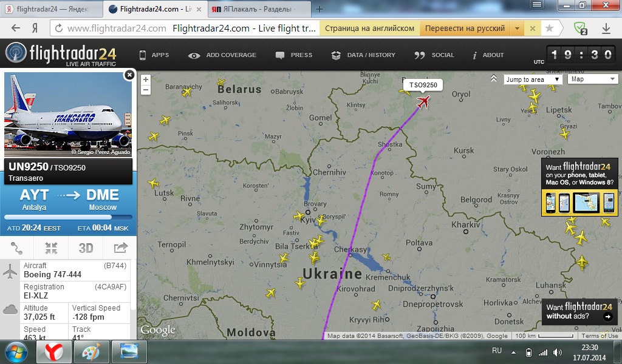Click the TSO9250 flight label

point(423,85)
